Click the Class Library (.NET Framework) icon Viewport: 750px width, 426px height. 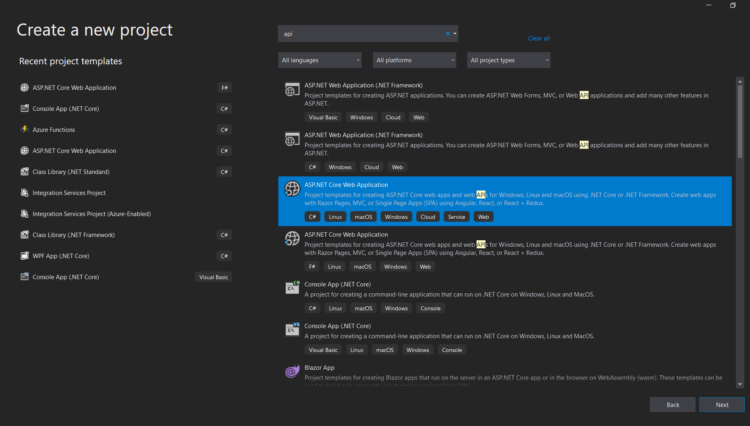(24, 235)
